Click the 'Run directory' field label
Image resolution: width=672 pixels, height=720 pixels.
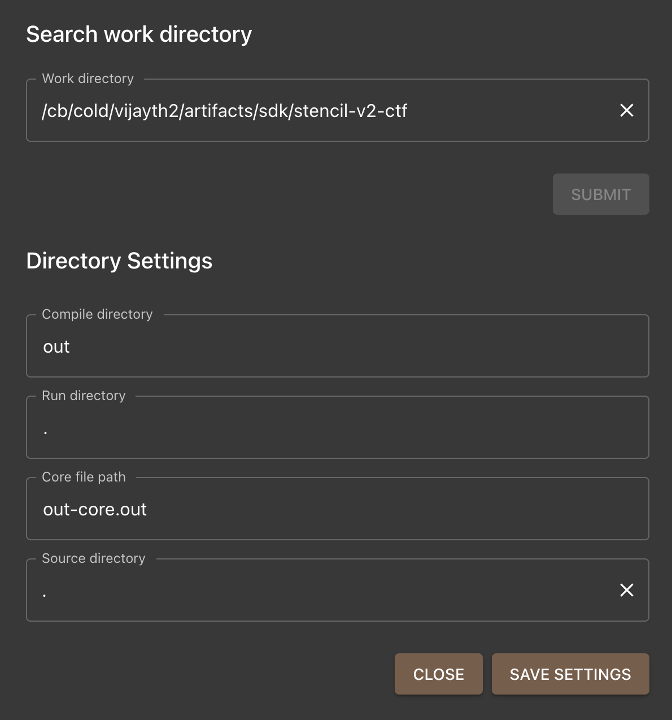point(84,395)
